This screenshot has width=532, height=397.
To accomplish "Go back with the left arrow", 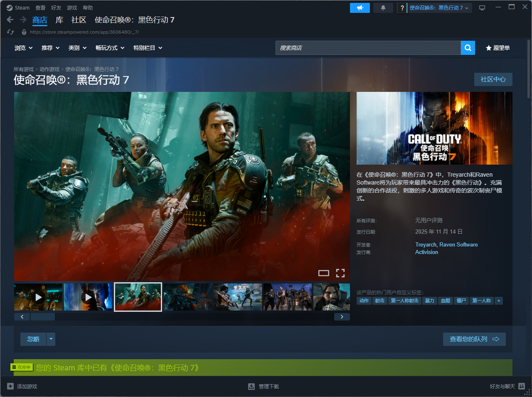I will [x=10, y=20].
